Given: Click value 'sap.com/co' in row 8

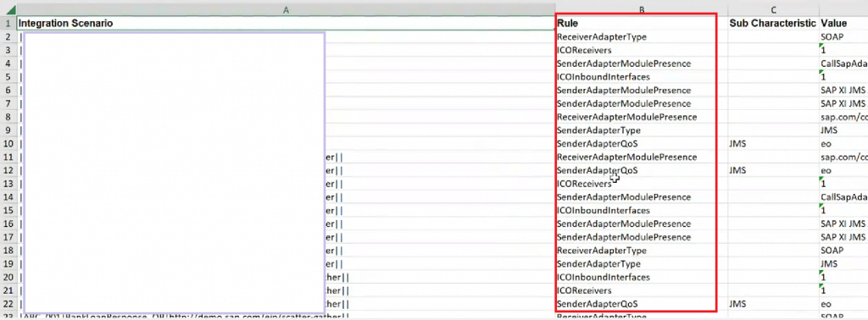Looking at the screenshot, I should click(x=844, y=117).
